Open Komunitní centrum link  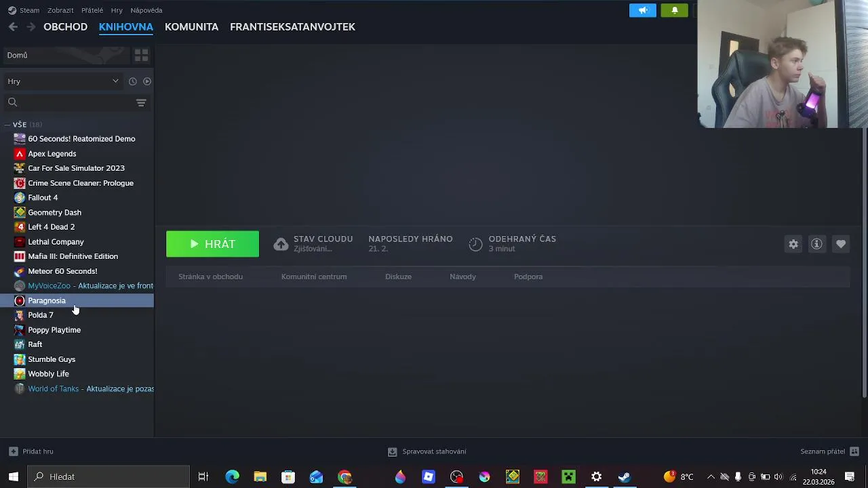tap(314, 277)
